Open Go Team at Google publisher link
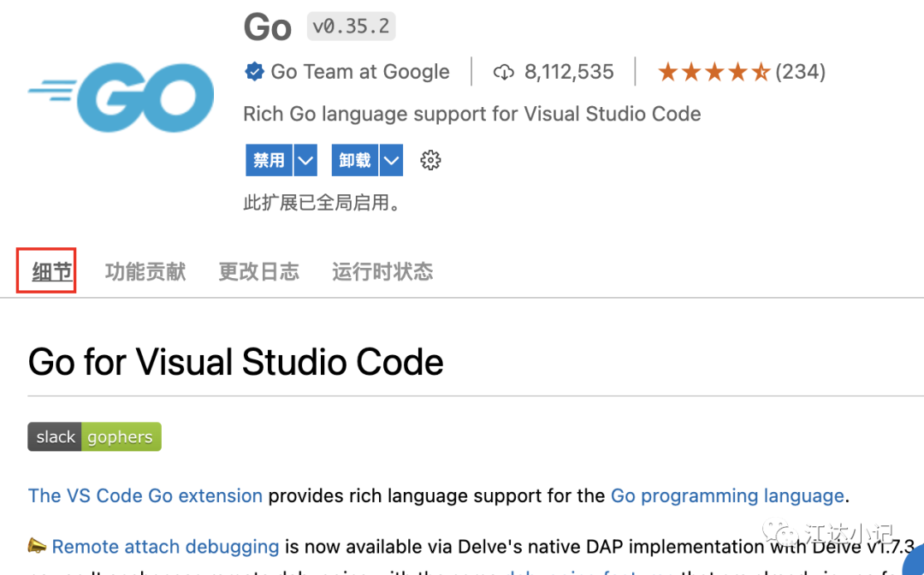 (x=360, y=72)
